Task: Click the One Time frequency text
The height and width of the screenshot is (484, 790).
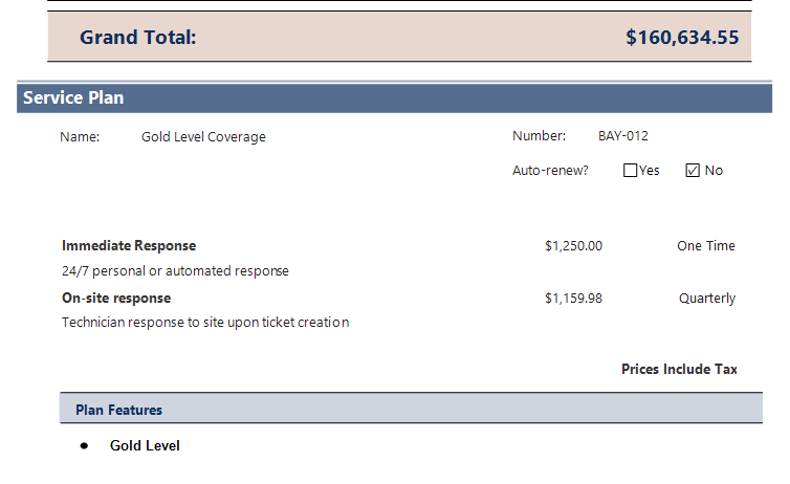Action: [x=705, y=246]
